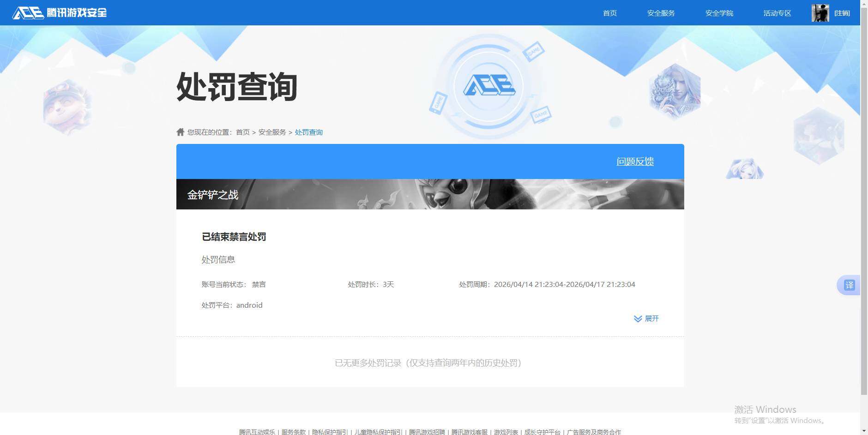Open the 安全服务 nav menu
The image size is (868, 435).
(x=661, y=13)
